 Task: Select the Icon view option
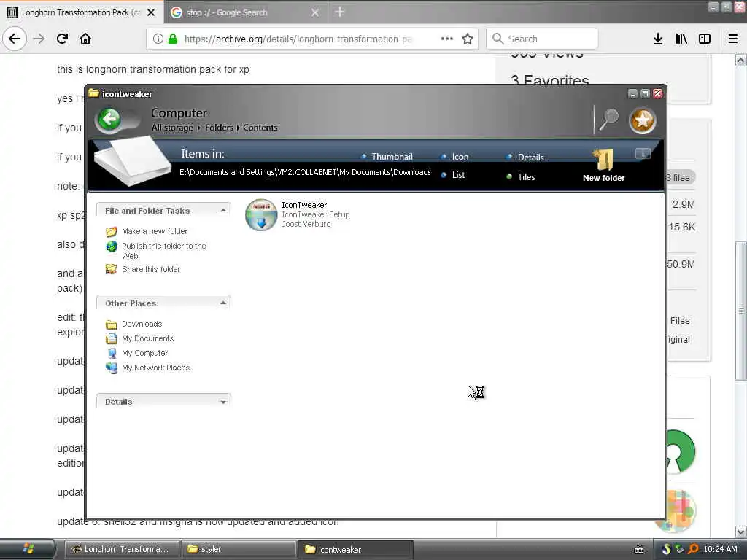click(x=455, y=157)
